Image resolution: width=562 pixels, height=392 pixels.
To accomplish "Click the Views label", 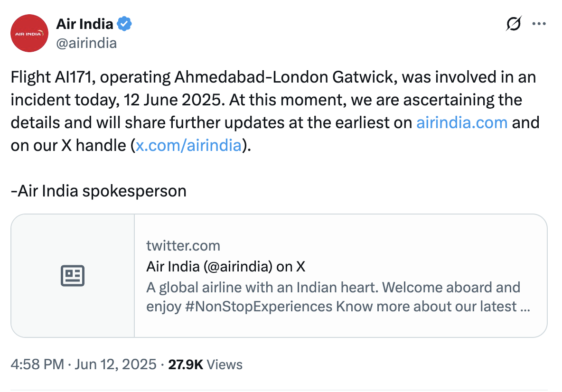I will coord(225,364).
